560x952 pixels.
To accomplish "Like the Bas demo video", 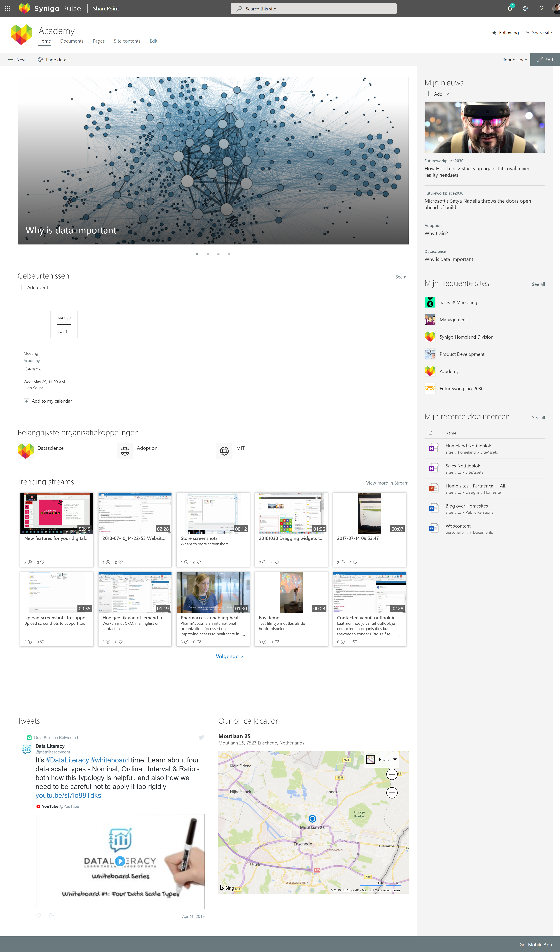I will (x=277, y=642).
